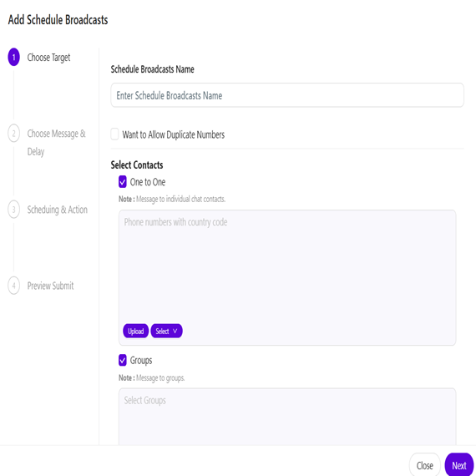Focus the Schedule Broadcasts Name input
The height and width of the screenshot is (476, 476).
(x=287, y=95)
